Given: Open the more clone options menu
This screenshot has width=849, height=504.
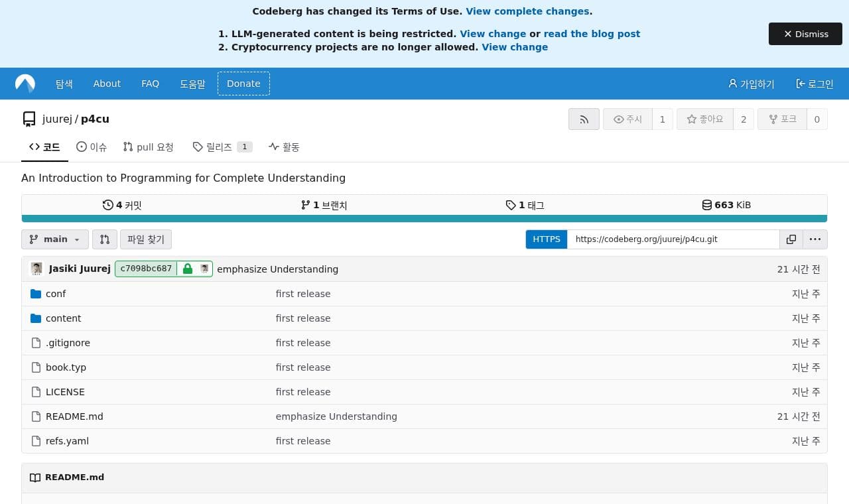Looking at the screenshot, I should [815, 239].
